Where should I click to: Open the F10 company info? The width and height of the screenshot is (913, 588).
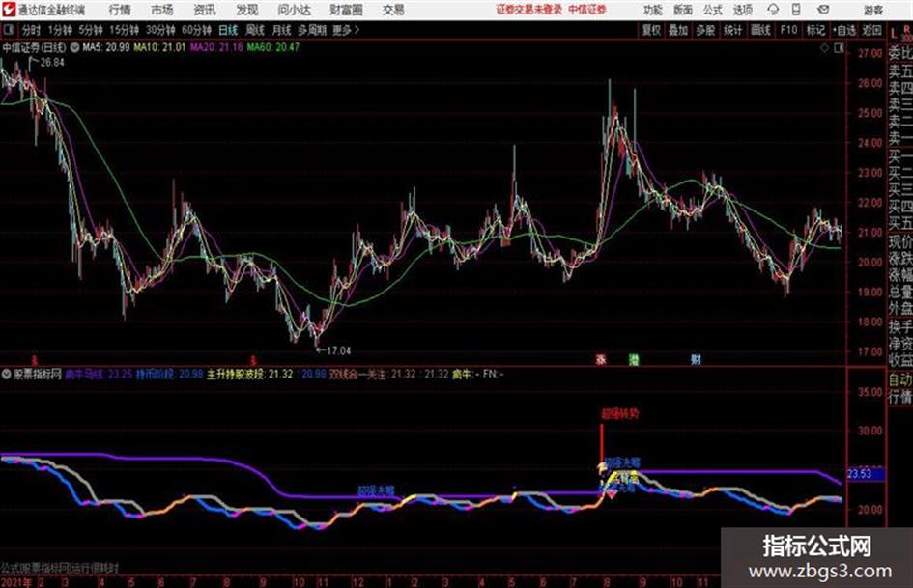(789, 30)
